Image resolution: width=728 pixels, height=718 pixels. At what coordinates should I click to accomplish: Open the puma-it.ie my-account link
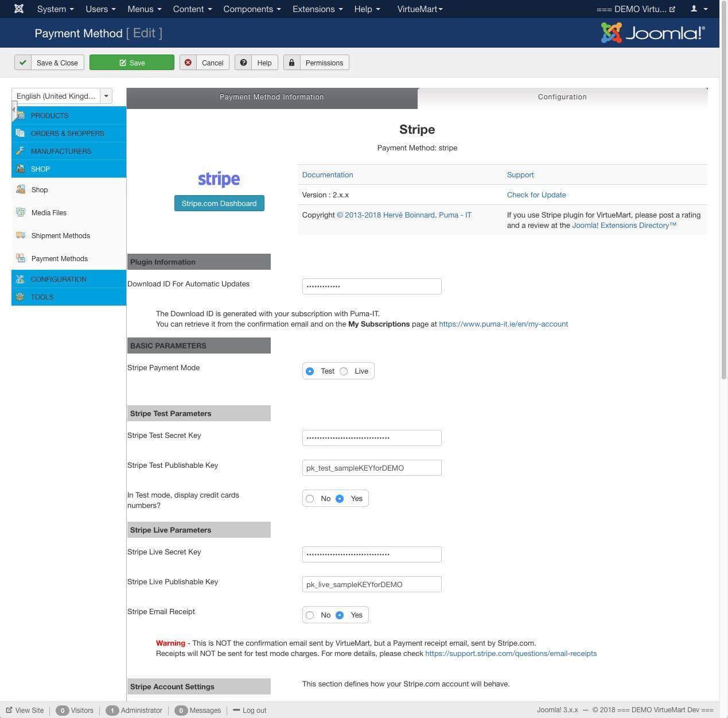503,324
